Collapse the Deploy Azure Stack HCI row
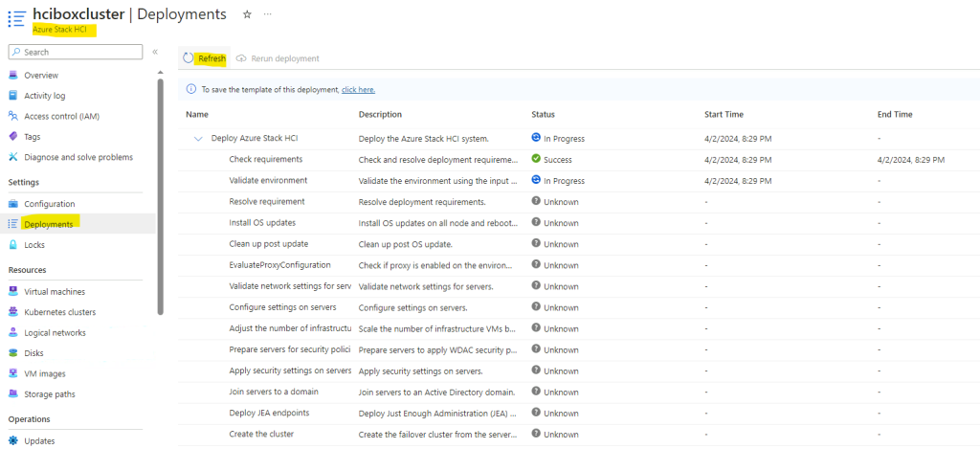Image resolution: width=980 pixels, height=449 pixels. tap(199, 139)
